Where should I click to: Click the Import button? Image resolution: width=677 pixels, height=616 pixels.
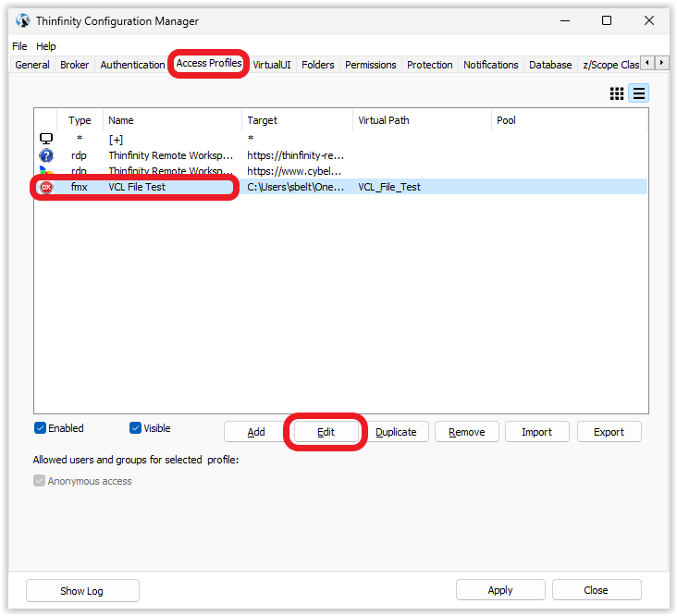click(x=536, y=432)
